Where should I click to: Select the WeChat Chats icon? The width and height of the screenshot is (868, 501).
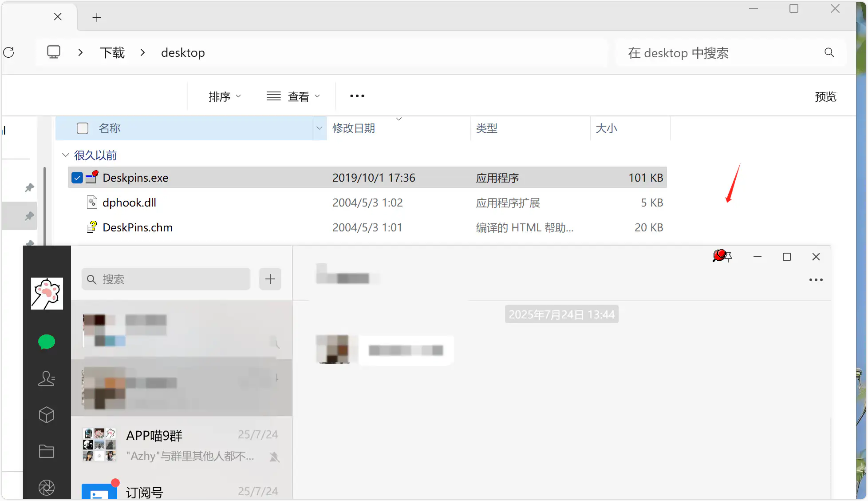46,342
